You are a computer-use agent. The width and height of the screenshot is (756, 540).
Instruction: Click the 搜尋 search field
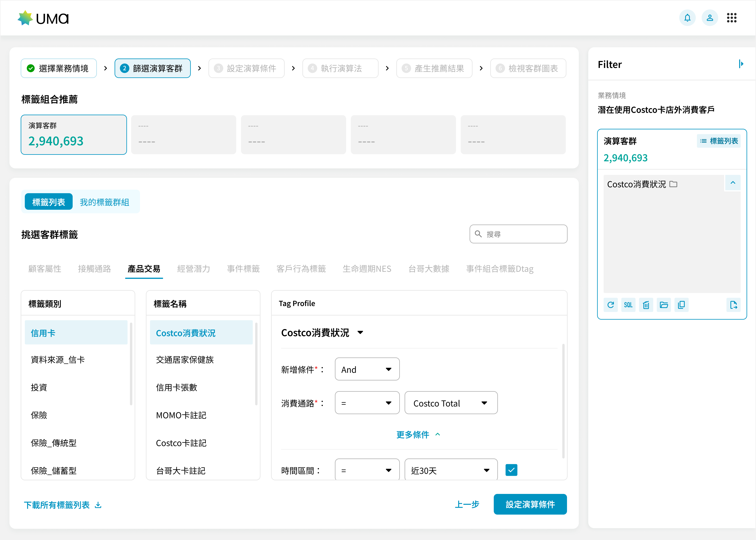coord(523,234)
